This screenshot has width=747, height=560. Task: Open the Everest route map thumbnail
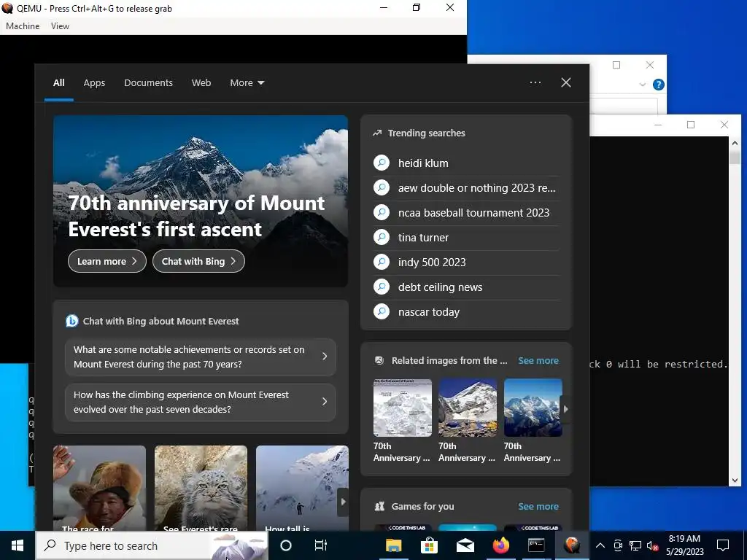403,408
